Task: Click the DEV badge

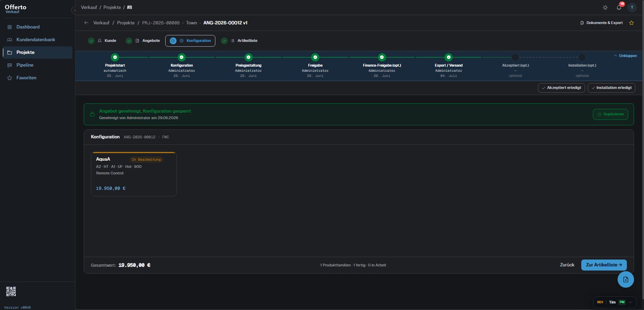Action: click(600, 302)
